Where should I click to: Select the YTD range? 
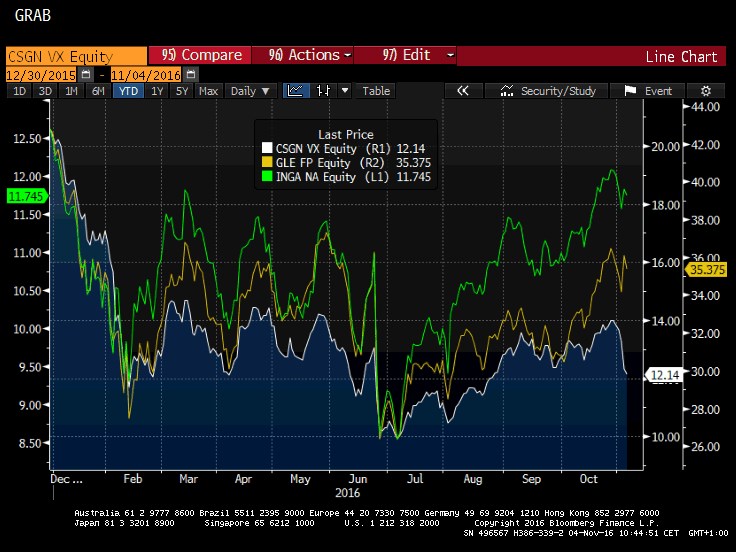(x=128, y=91)
